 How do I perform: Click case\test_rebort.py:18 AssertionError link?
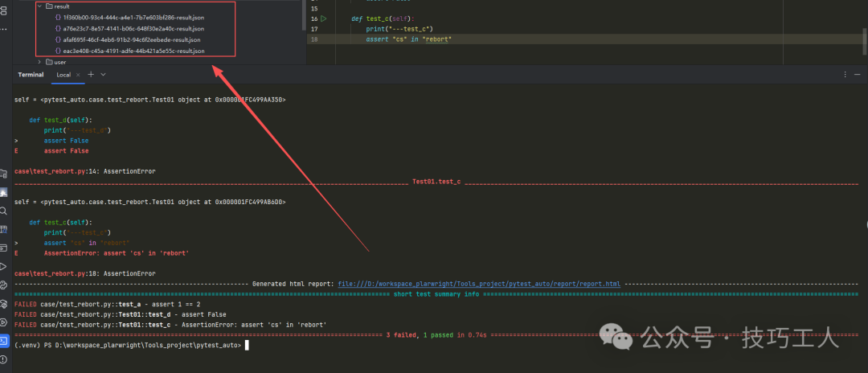84,273
